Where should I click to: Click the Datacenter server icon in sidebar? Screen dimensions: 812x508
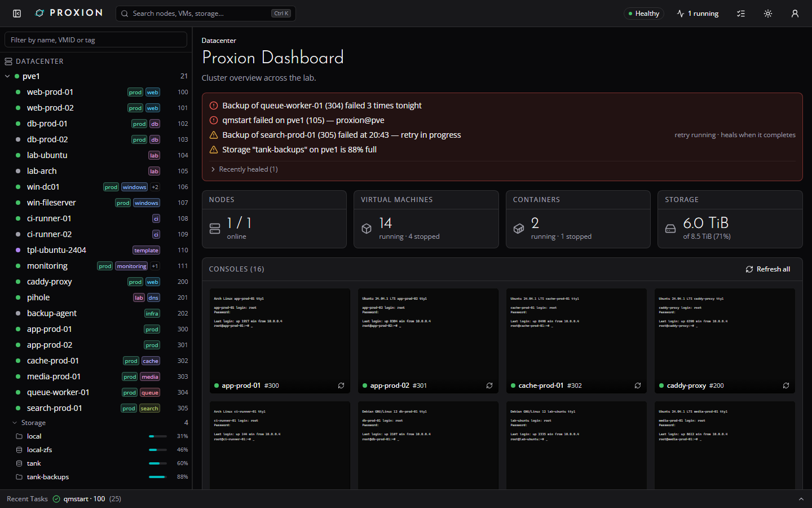tap(8, 62)
